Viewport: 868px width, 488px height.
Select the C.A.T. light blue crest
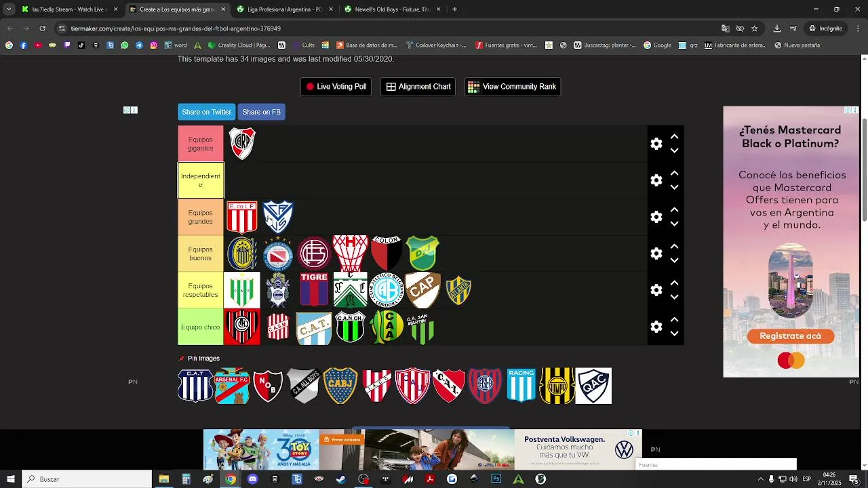pyautogui.click(x=314, y=328)
